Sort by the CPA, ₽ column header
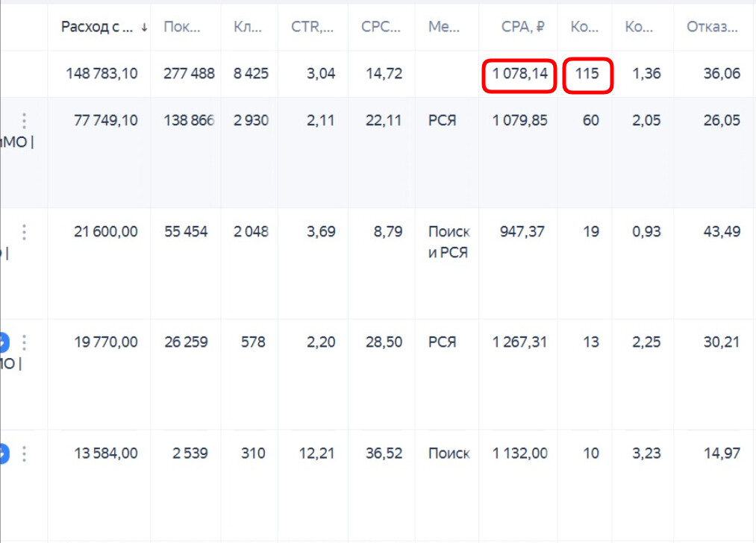Viewport: 756px width, 543px height. (522, 27)
